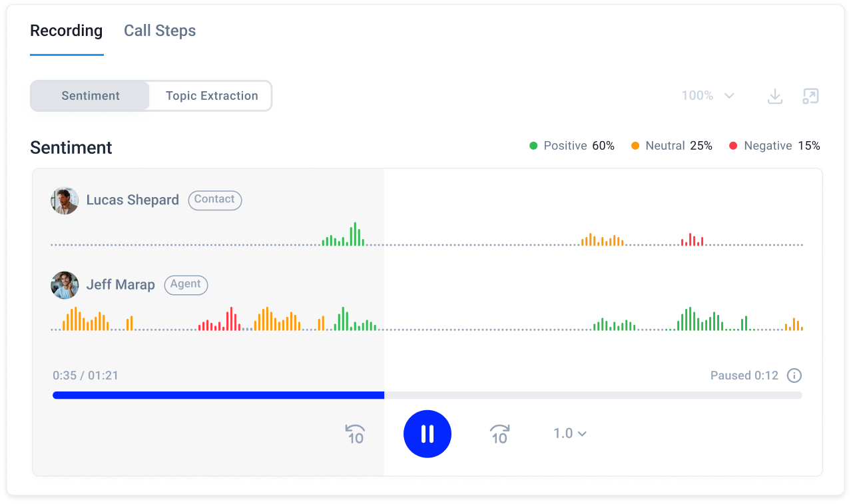Rewind 10 seconds in the recording
Image resolution: width=851 pixels, height=504 pixels.
point(355,434)
